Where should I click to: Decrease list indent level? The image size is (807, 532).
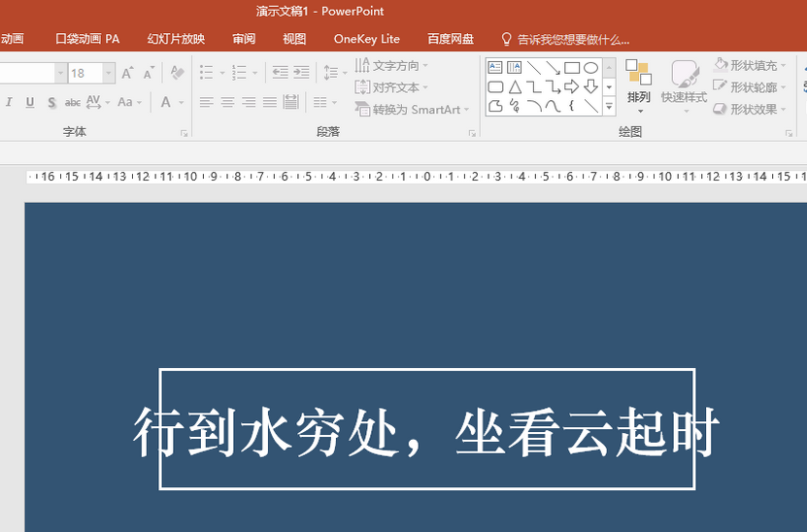pyautogui.click(x=280, y=73)
